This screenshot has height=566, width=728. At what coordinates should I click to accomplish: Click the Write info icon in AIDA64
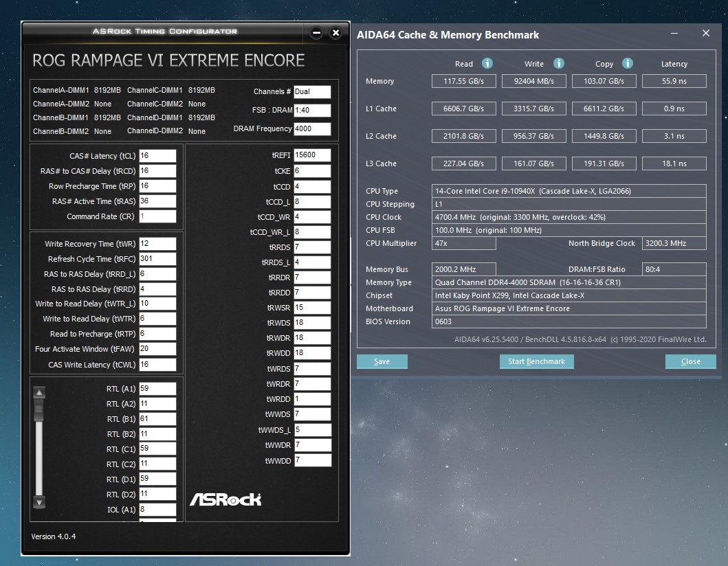coord(558,63)
